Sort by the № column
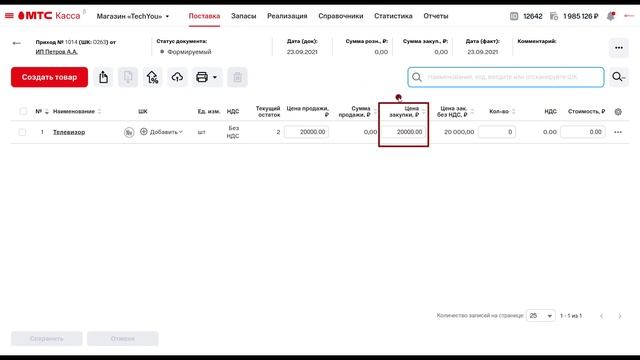This screenshot has width=640, height=360. pyautogui.click(x=47, y=111)
